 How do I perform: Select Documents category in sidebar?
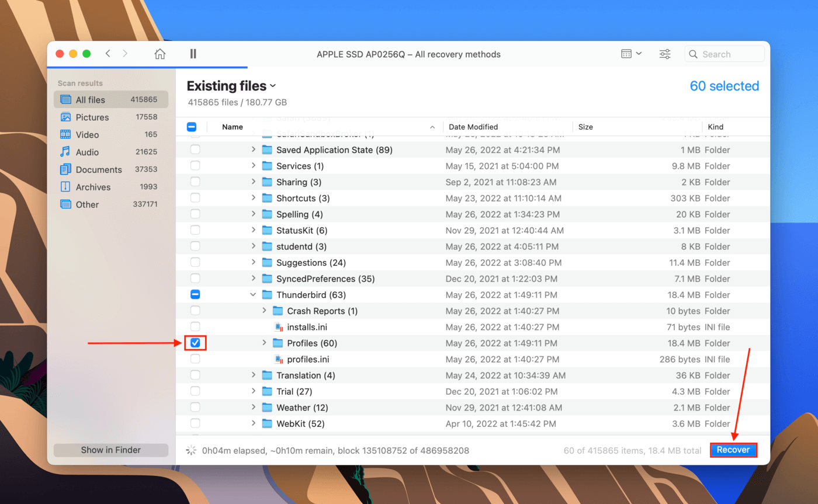click(x=111, y=169)
